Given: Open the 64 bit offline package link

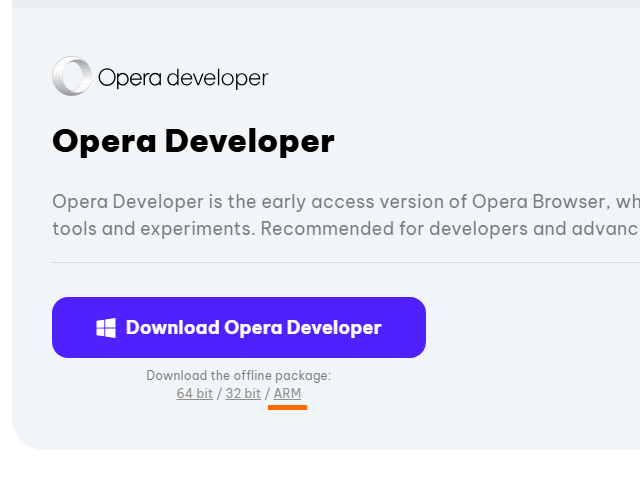Looking at the screenshot, I should click(x=195, y=393).
